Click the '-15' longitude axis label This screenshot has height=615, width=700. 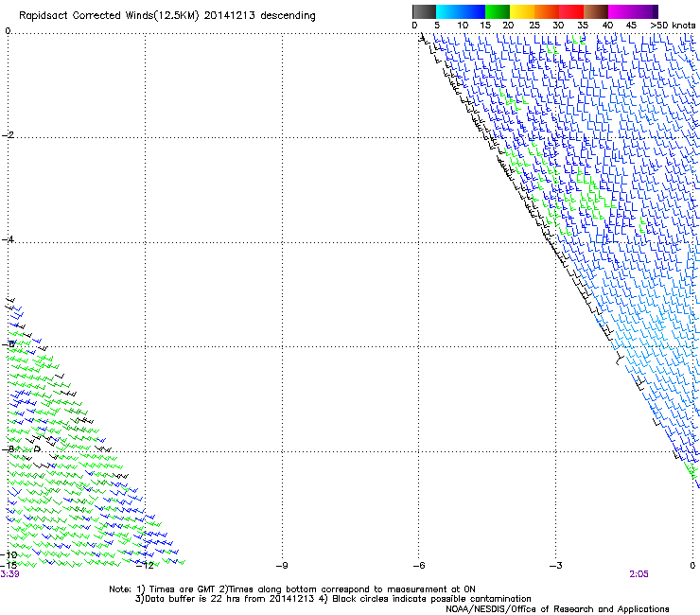pyautogui.click(x=9, y=566)
